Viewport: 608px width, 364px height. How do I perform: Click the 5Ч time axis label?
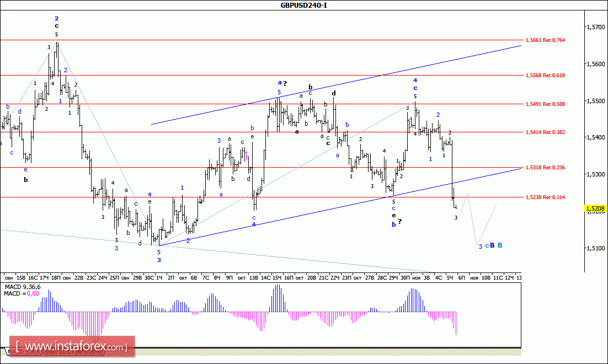pos(450,277)
